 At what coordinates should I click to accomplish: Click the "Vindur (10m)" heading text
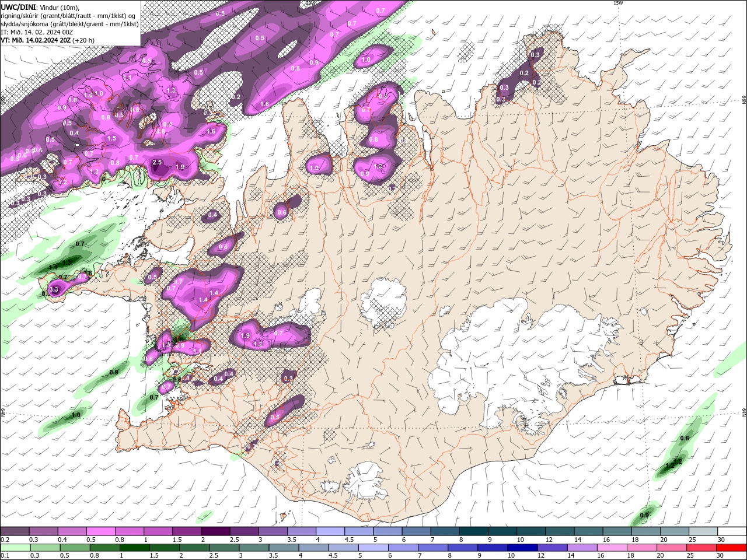(60, 7)
